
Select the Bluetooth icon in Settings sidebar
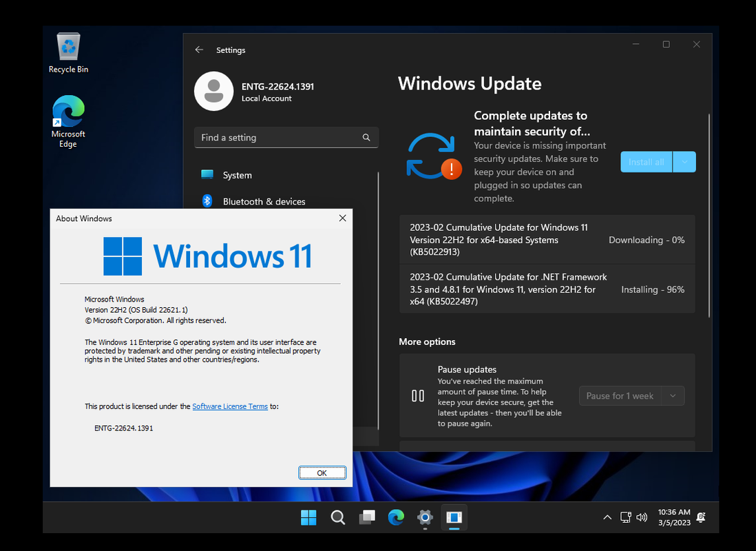(207, 201)
